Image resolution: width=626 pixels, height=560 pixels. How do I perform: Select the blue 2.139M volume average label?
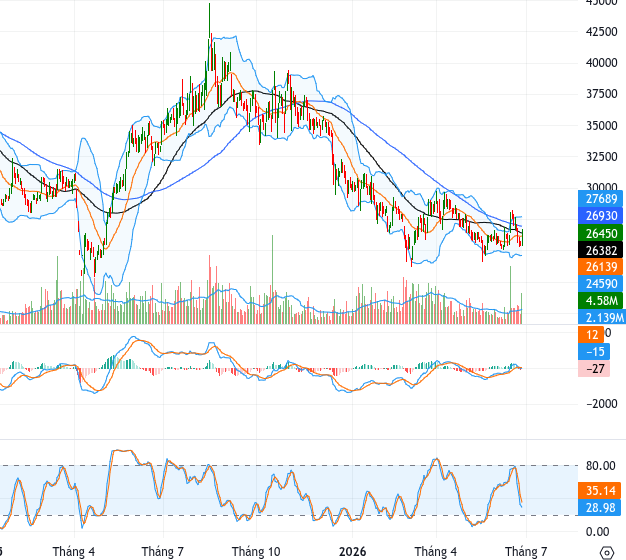click(602, 317)
